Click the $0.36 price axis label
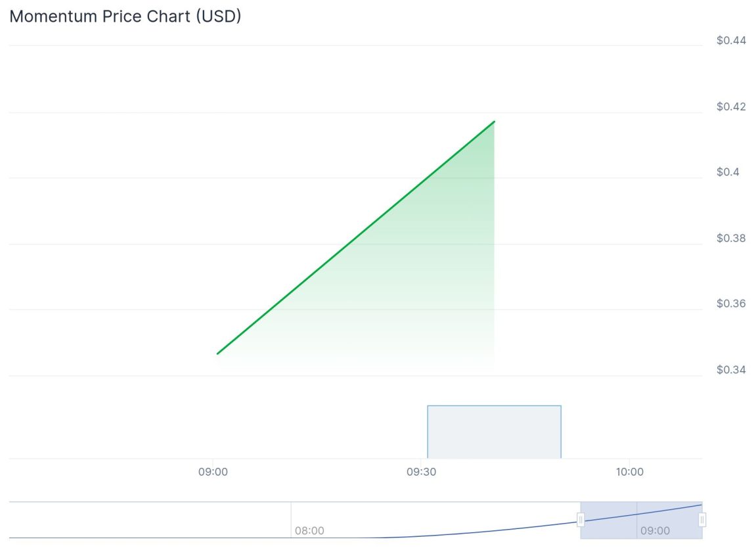 tap(731, 304)
